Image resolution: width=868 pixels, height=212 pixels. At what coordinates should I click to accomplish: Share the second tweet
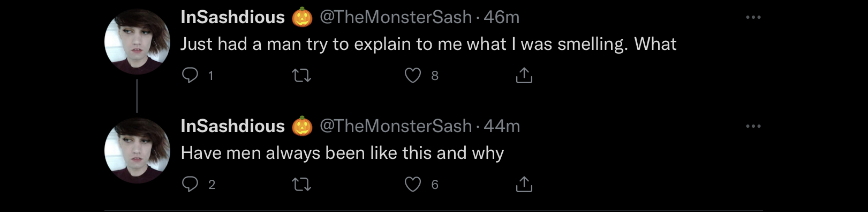click(x=524, y=184)
